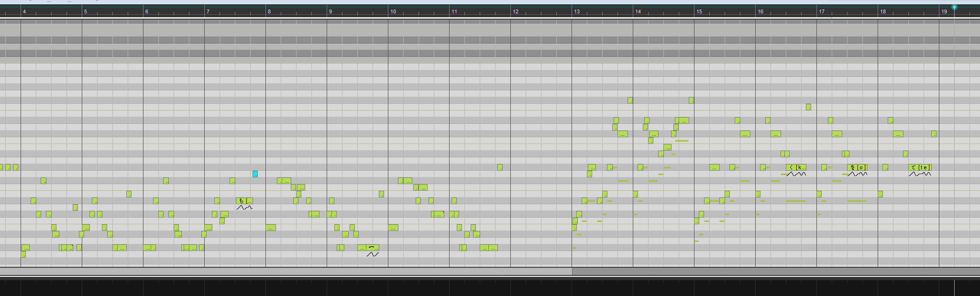Select the も lyric note in measure 7
Viewport: 980px width, 296px height.
[244, 201]
